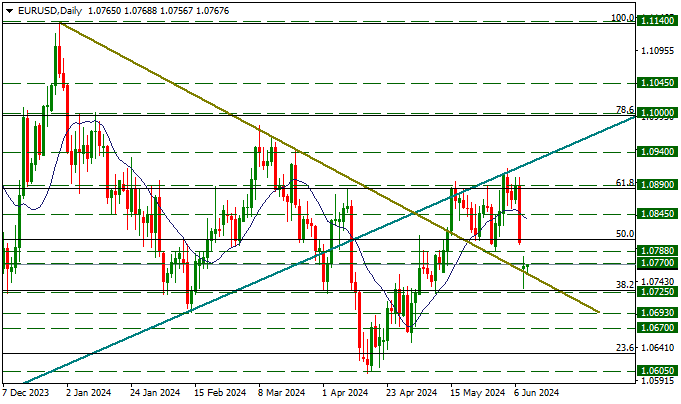Click the 1.10000 price level label
Screen dimensions: 681x404
(x=657, y=113)
